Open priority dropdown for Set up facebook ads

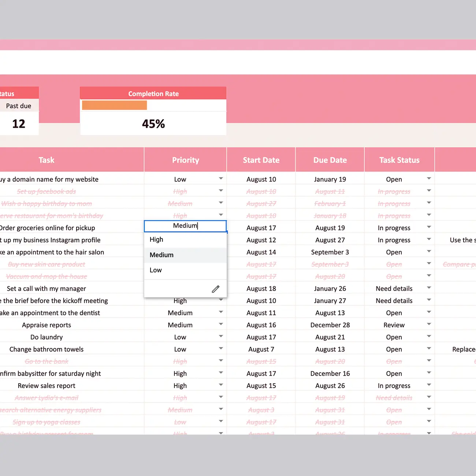pos(221,190)
